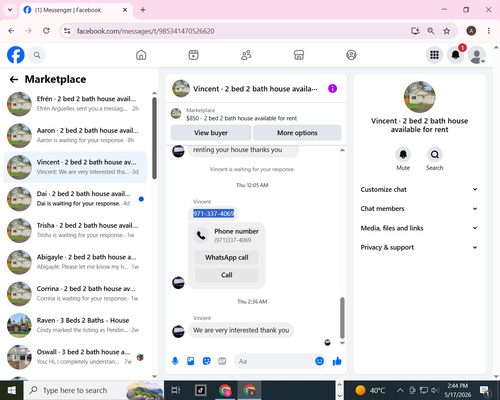
Task: Bookmark this page with the star
Action: [x=447, y=31]
